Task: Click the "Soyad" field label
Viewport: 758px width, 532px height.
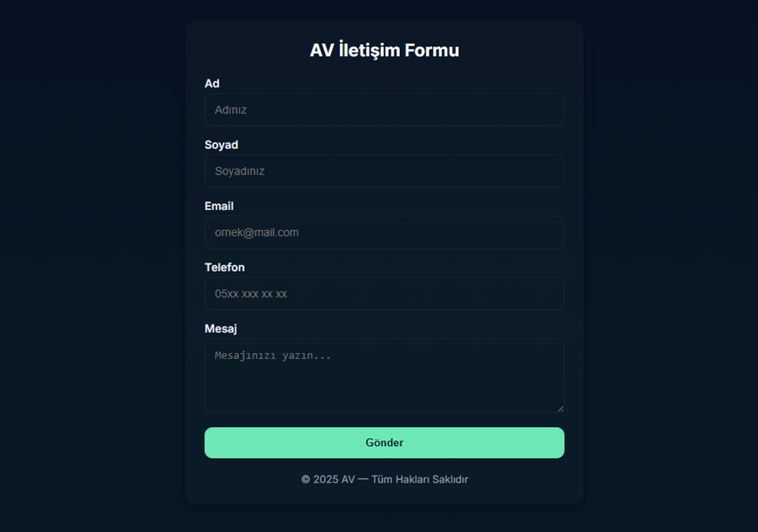Action: click(221, 145)
